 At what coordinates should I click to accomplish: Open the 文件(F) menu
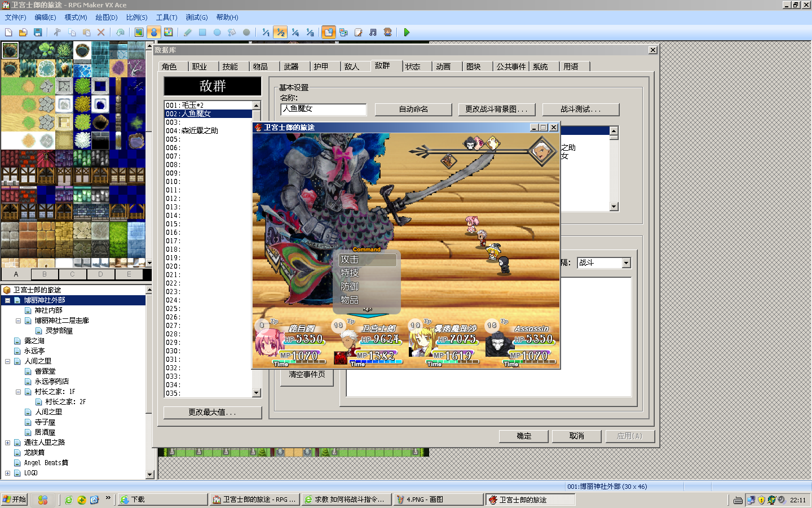(16, 17)
